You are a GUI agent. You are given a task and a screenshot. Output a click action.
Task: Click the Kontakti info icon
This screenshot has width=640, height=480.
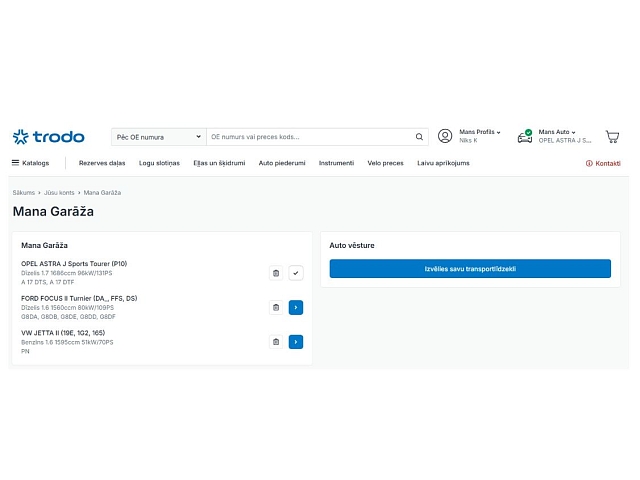tap(589, 163)
